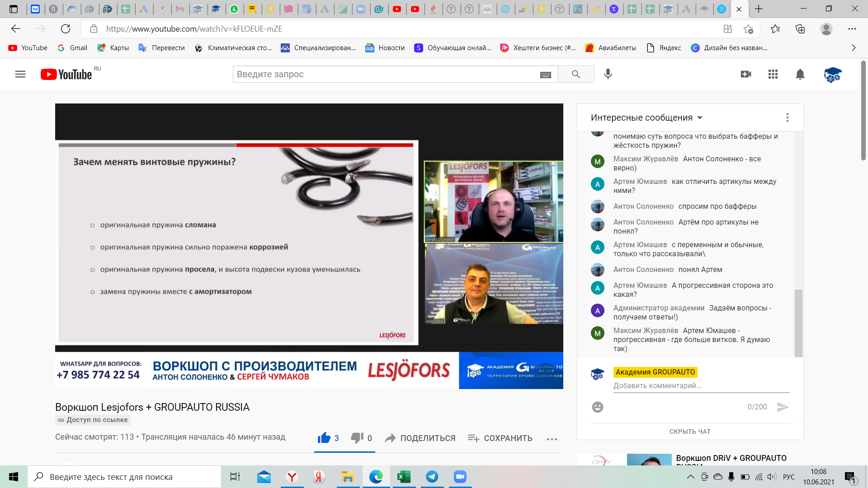Open the action center notifications icon
This screenshot has width=868, height=488.
850,477
